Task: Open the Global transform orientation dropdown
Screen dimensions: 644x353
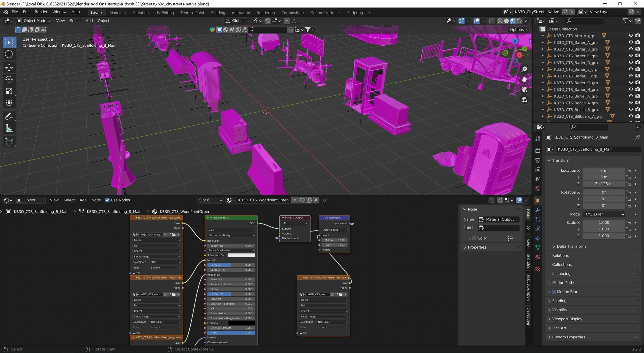Action: [x=237, y=21]
